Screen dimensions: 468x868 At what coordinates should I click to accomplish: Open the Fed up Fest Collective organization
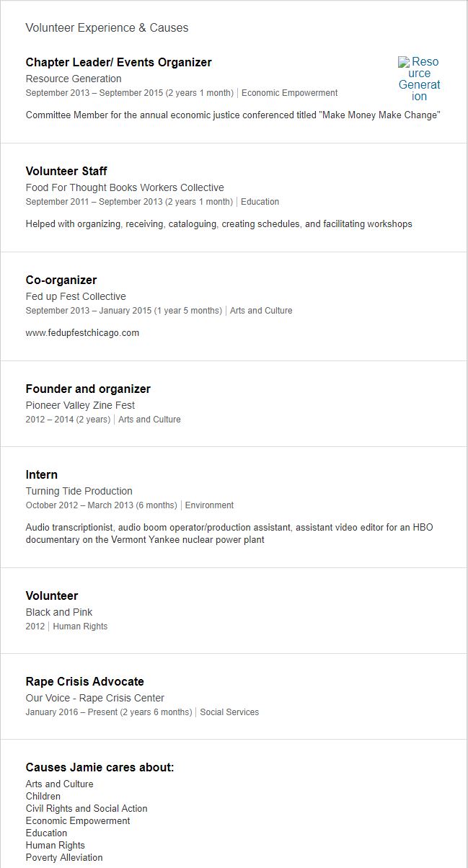(x=76, y=296)
